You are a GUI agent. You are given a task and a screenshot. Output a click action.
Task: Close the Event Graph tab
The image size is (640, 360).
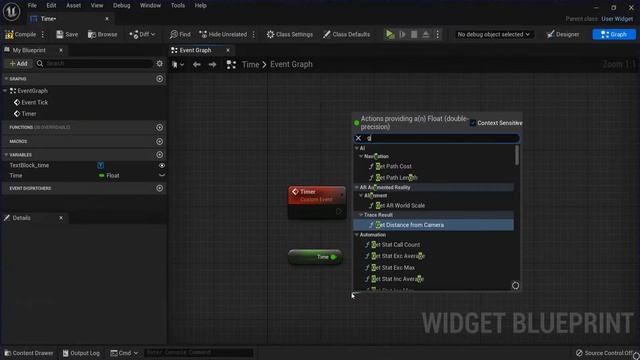tap(228, 50)
